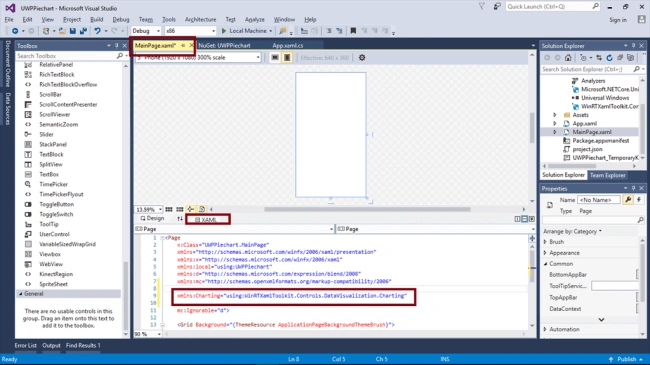
Task: Collapse all in Solution Explorer
Action: (x=620, y=58)
